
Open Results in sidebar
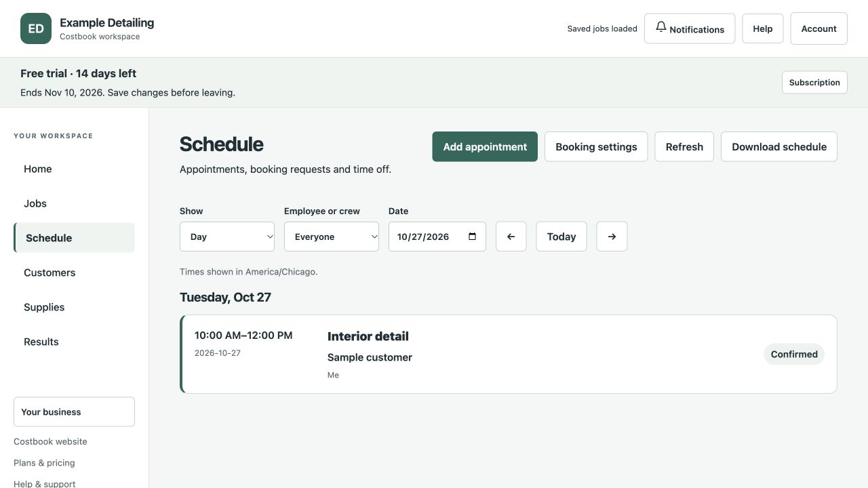74,342
